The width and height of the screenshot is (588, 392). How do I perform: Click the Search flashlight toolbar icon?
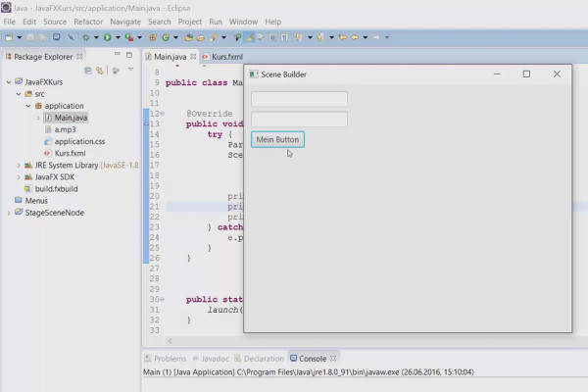point(214,37)
